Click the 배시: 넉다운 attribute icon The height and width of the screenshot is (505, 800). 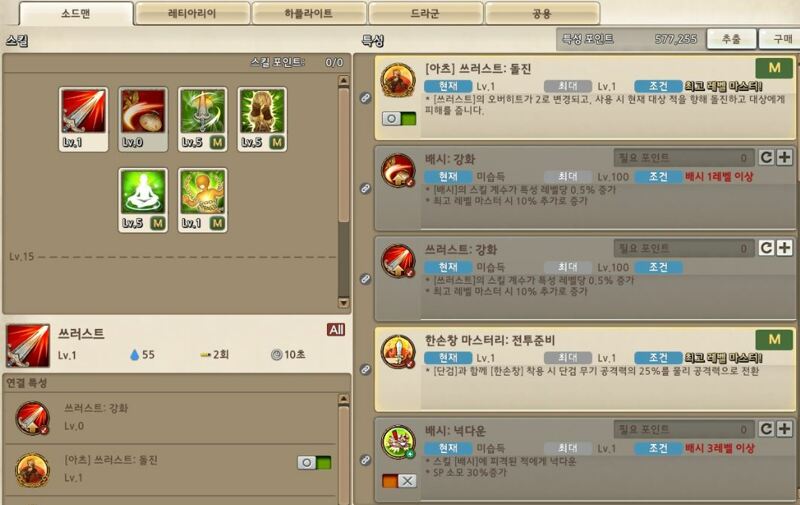tap(397, 442)
